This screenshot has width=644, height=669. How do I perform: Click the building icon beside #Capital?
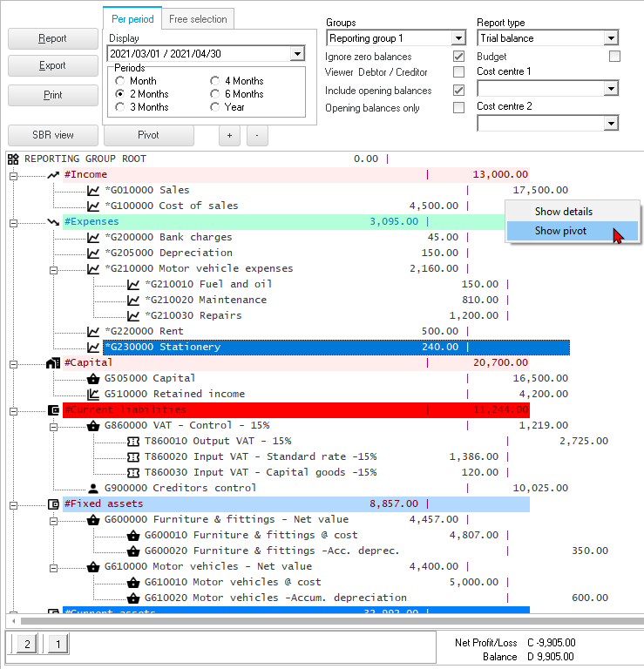(53, 363)
